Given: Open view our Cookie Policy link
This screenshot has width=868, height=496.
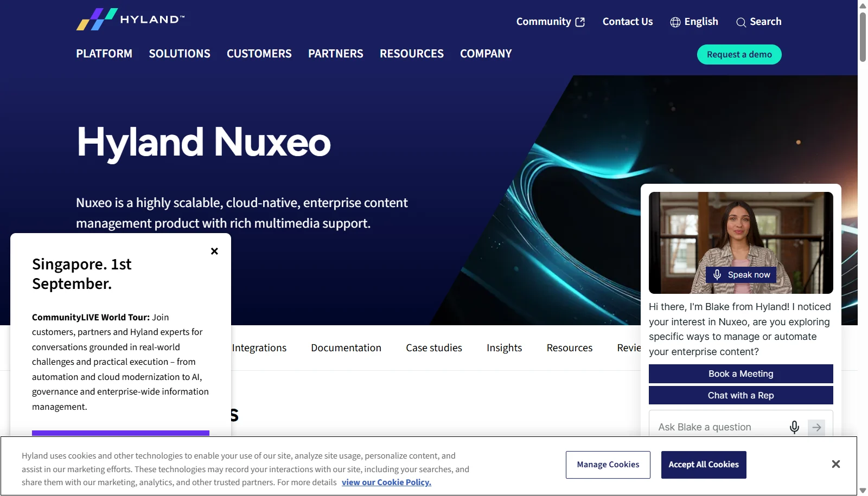Looking at the screenshot, I should 386,482.
